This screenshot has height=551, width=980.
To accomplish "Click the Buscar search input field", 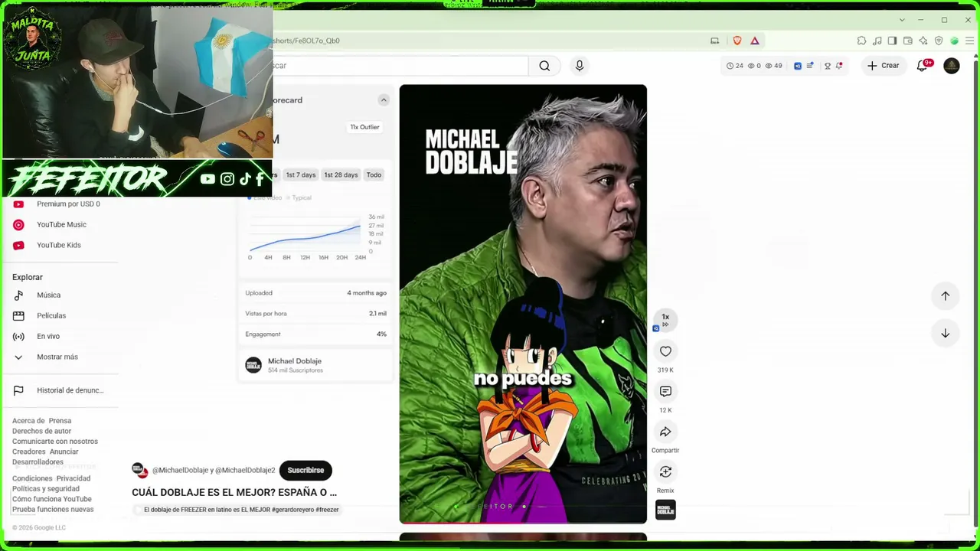I will 400,66.
